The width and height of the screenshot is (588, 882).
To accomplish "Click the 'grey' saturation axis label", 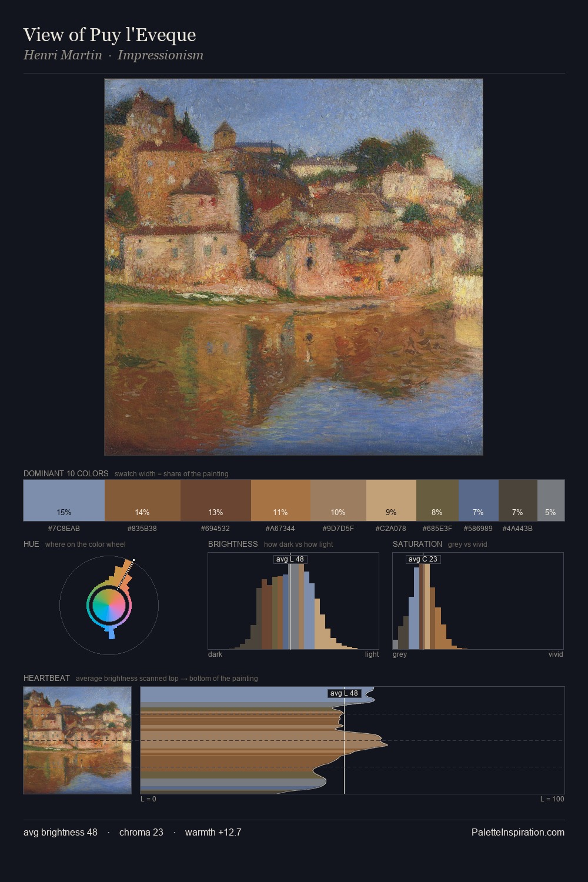I will click(x=400, y=654).
